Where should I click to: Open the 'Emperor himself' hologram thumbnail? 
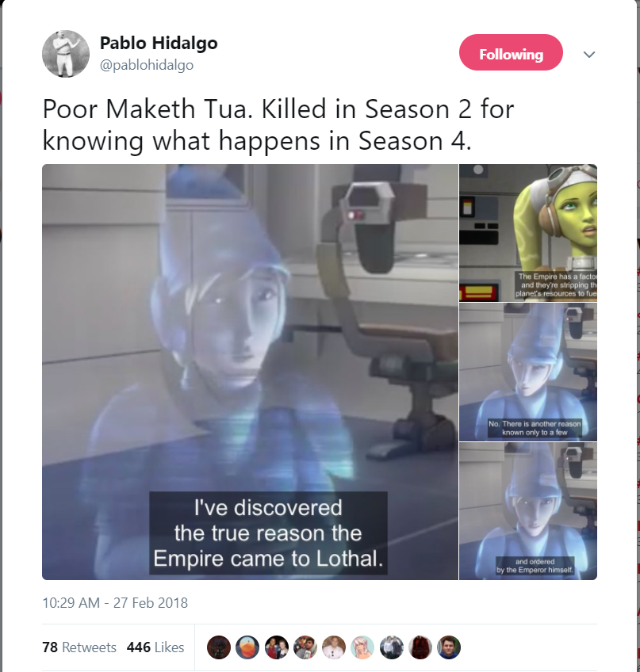(528, 511)
